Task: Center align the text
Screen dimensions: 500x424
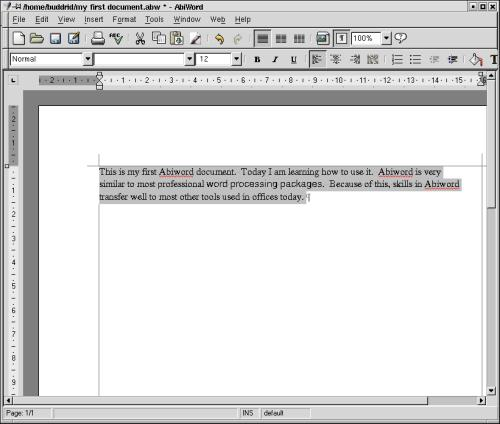Action: point(336,59)
